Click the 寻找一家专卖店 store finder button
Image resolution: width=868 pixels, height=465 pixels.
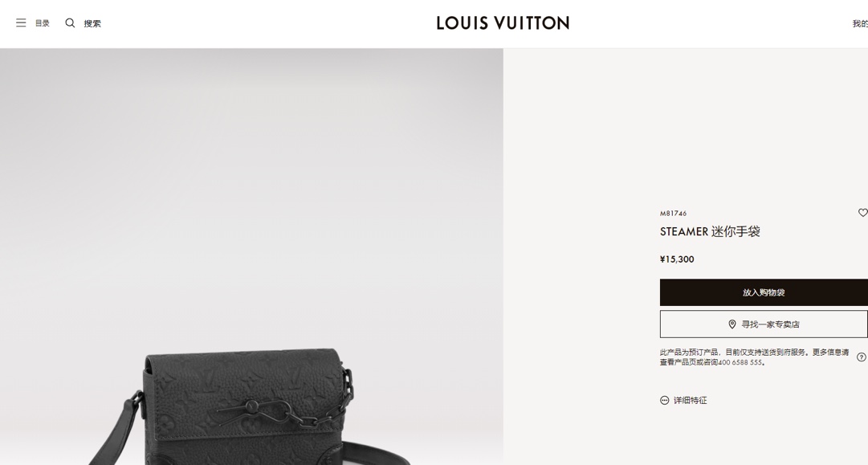tap(764, 324)
